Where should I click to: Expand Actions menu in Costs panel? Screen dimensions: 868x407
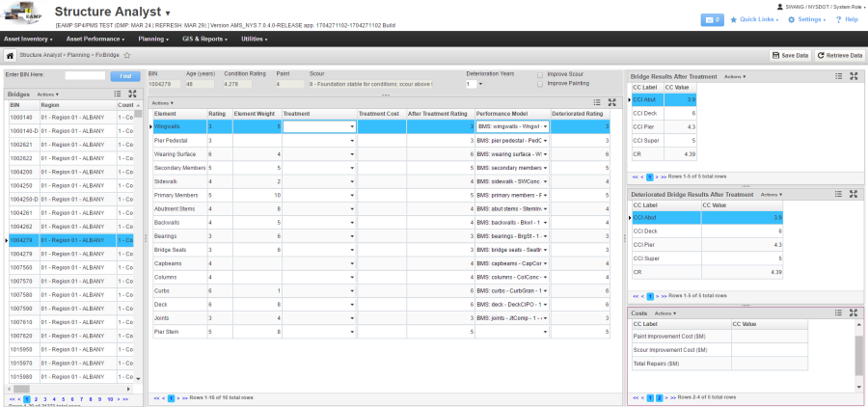(665, 313)
